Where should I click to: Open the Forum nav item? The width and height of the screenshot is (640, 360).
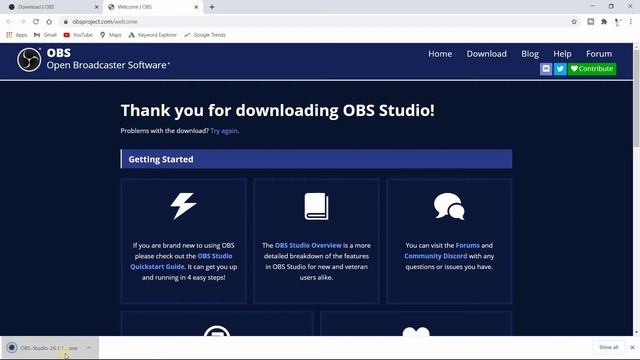599,54
